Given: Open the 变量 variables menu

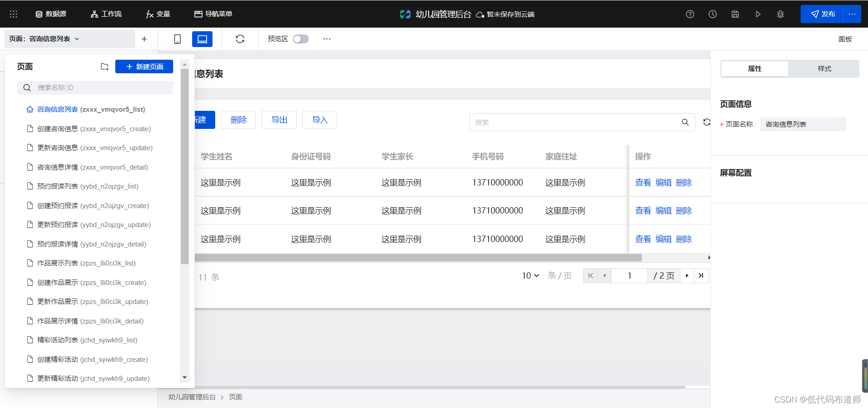Looking at the screenshot, I should tap(158, 14).
